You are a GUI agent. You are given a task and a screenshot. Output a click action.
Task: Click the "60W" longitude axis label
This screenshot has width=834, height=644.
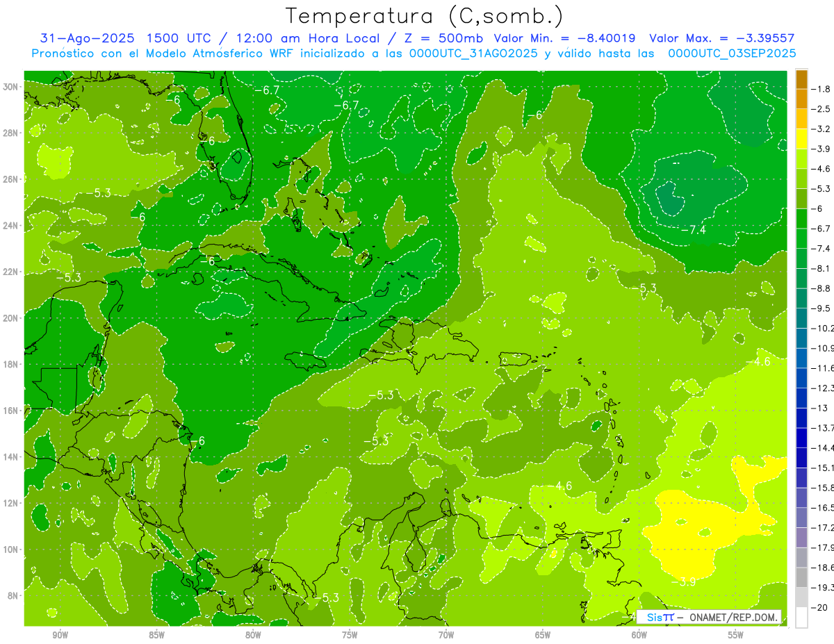click(x=639, y=636)
